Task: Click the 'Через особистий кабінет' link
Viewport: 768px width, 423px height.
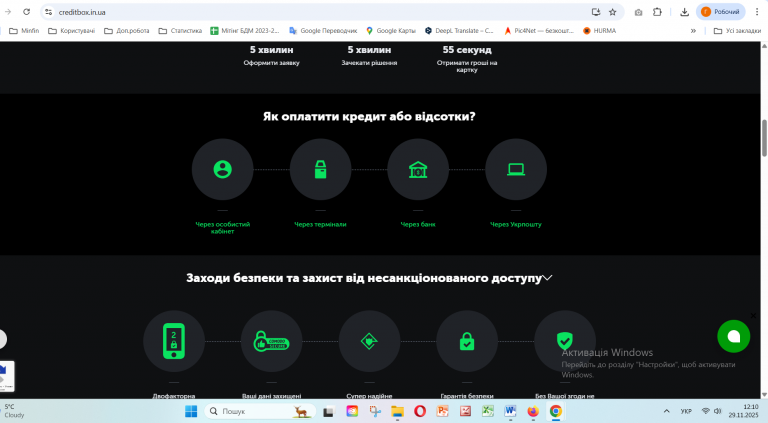Action: [x=222, y=228]
